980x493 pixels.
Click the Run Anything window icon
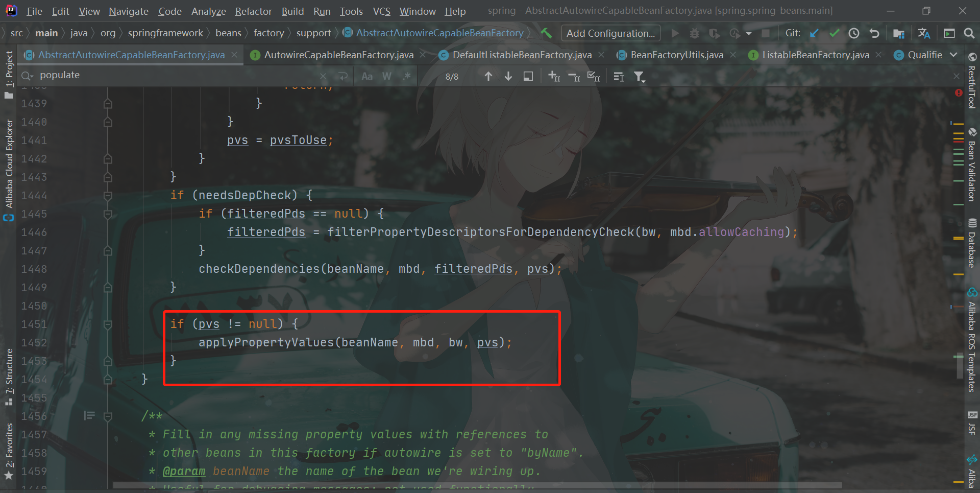pos(949,33)
